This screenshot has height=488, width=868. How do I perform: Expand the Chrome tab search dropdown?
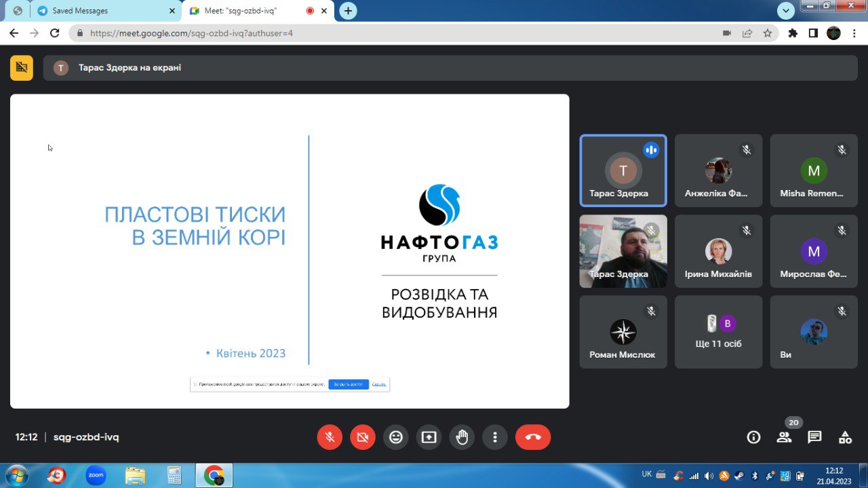click(x=786, y=11)
